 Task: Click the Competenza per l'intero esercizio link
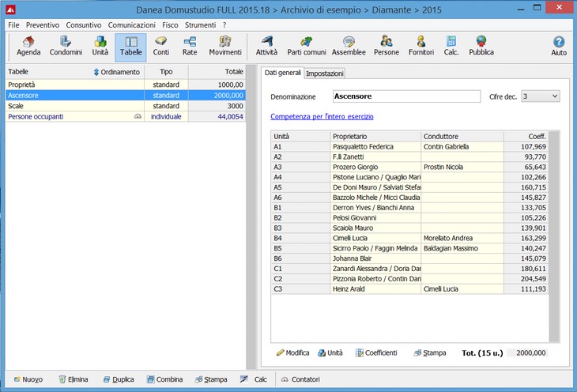click(x=322, y=116)
